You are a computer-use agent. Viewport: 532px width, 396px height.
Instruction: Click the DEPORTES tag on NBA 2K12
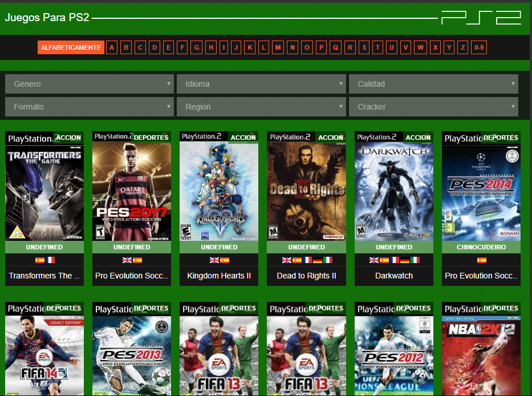pos(501,308)
